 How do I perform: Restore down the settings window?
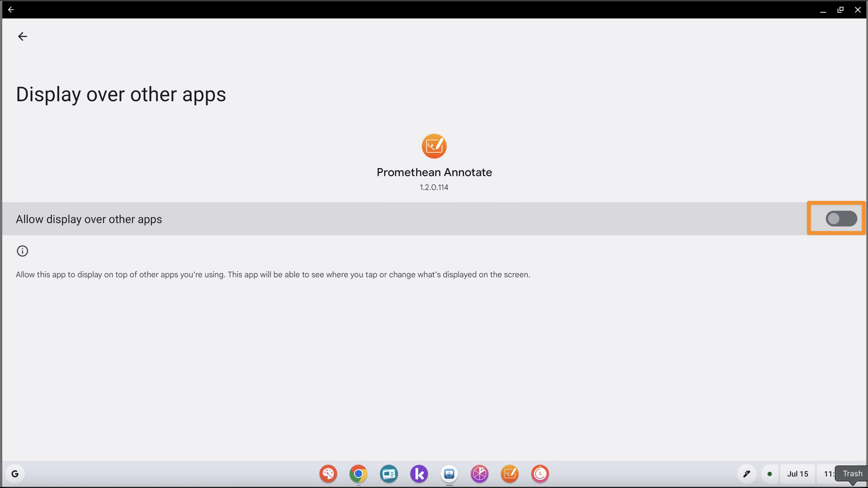[841, 10]
